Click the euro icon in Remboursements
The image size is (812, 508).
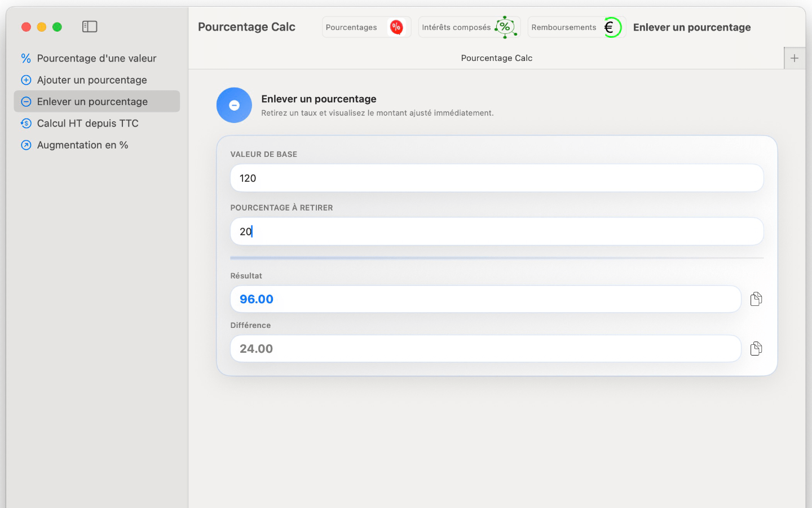pos(611,27)
